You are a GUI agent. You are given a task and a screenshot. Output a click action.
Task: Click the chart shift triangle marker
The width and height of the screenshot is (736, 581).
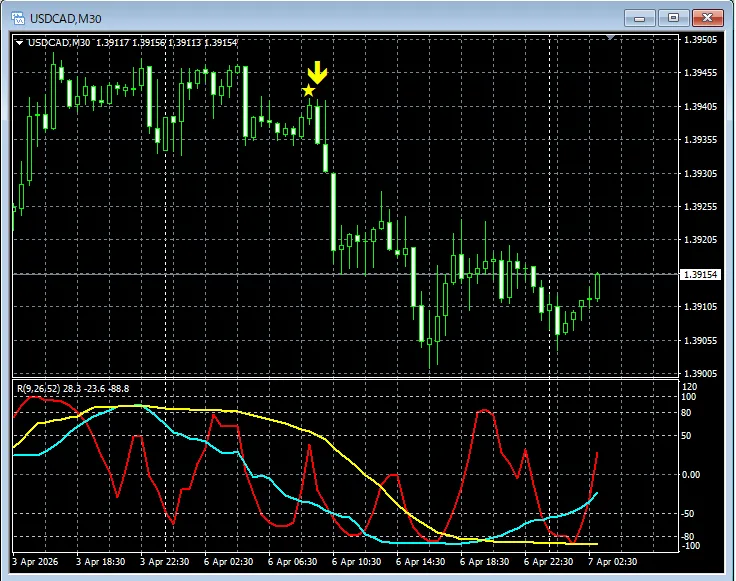[x=611, y=37]
